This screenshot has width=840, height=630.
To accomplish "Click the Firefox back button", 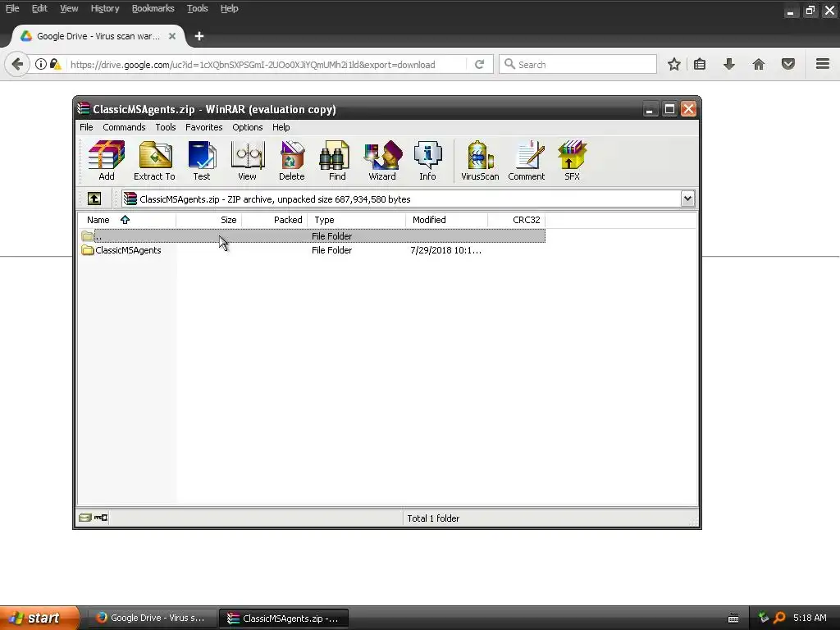I will coord(17,64).
